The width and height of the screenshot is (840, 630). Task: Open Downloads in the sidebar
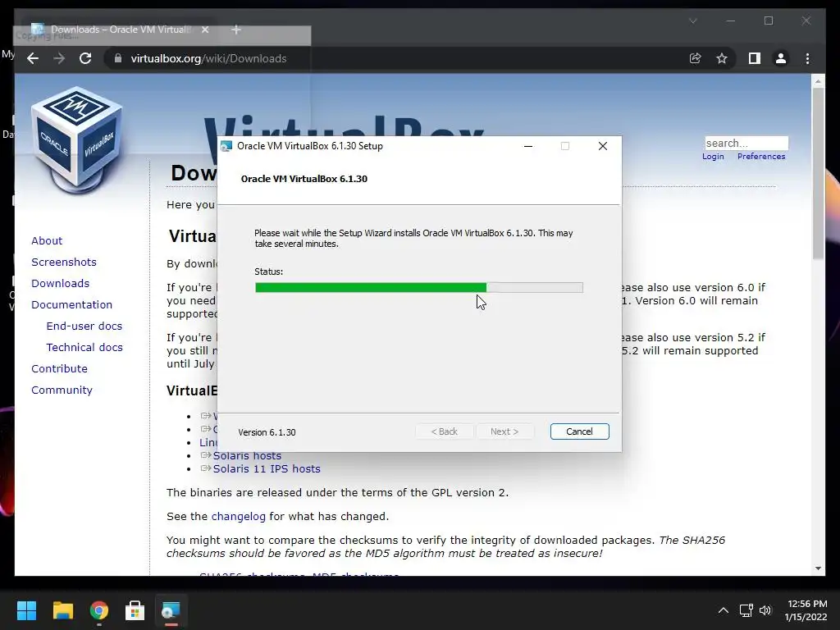point(60,283)
